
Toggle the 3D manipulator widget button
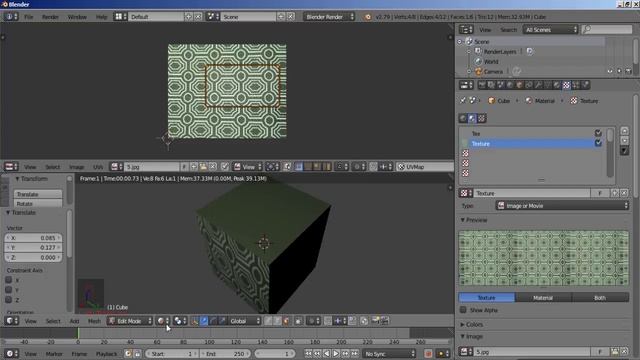pos(194,321)
